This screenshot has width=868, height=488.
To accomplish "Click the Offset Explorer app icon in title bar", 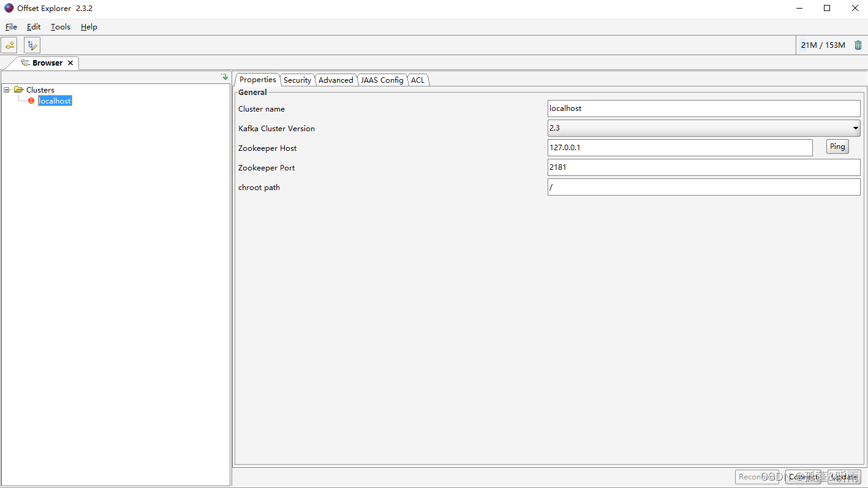I will click(9, 9).
